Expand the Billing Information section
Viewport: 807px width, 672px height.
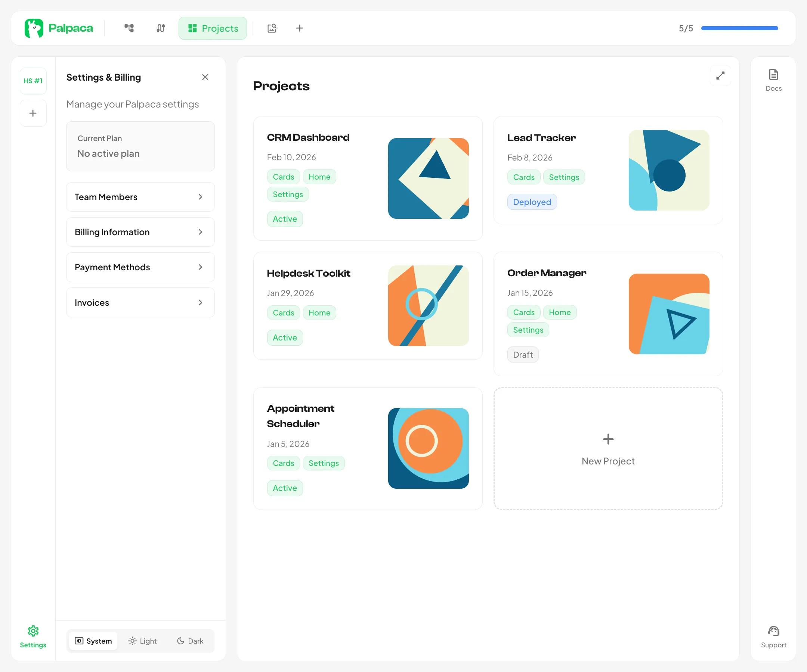(140, 232)
